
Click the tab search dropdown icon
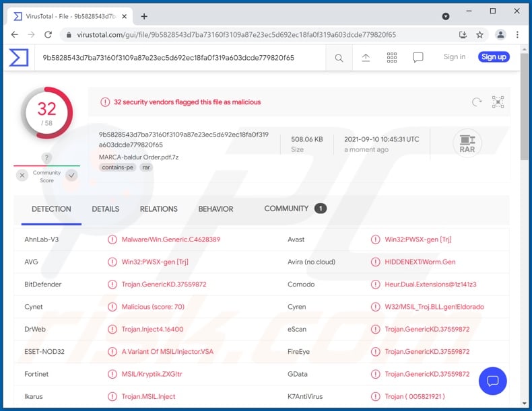[446, 16]
